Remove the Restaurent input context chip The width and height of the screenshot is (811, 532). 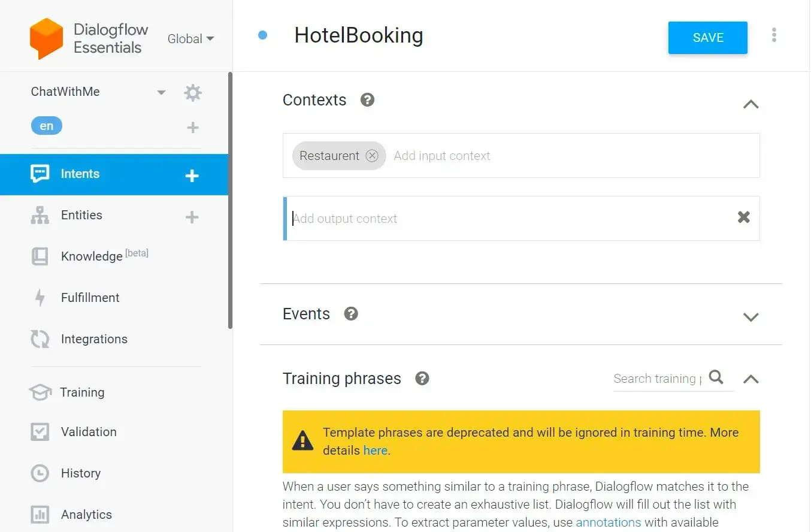(x=372, y=156)
